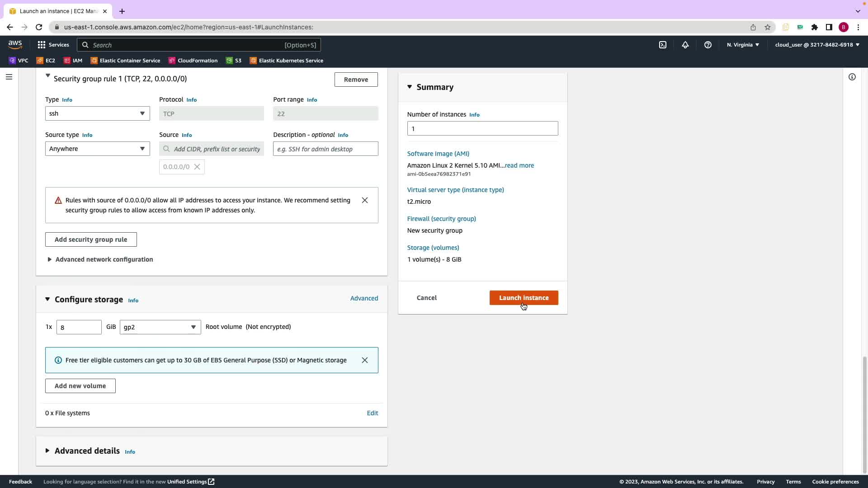Dismiss the 0.0.0.0/0 rules warning
This screenshot has width=868, height=488.
[x=364, y=200]
